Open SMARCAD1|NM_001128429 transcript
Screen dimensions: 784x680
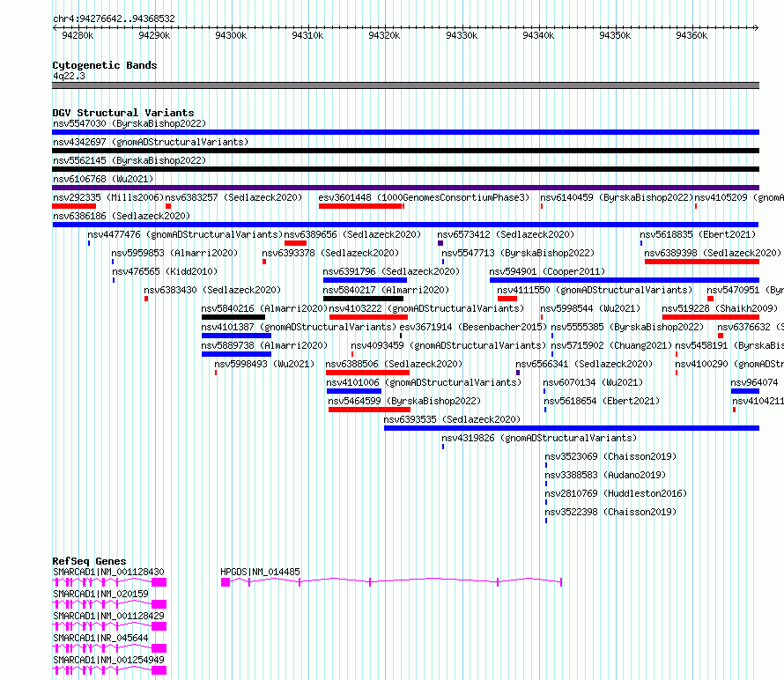point(108,616)
